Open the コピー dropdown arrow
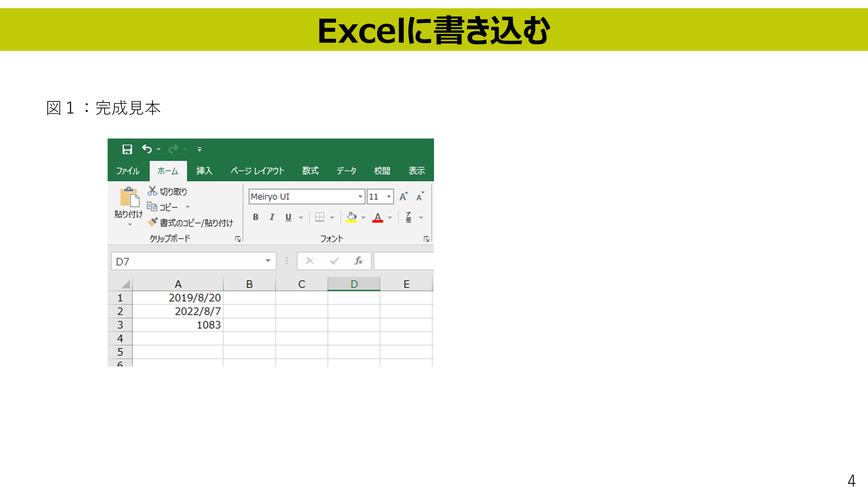 tap(188, 207)
